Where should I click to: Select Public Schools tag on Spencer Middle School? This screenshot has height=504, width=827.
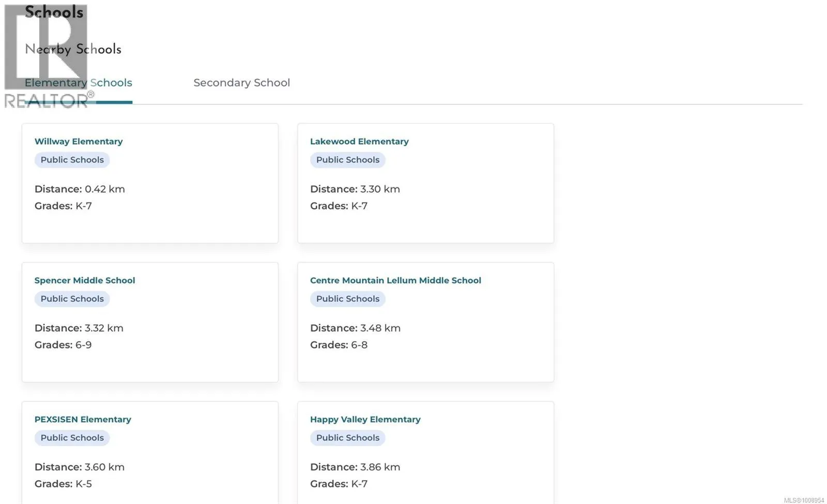tap(72, 299)
